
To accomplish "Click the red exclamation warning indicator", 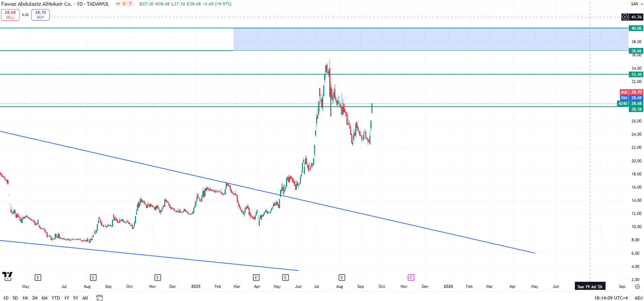I will (x=130, y=4).
